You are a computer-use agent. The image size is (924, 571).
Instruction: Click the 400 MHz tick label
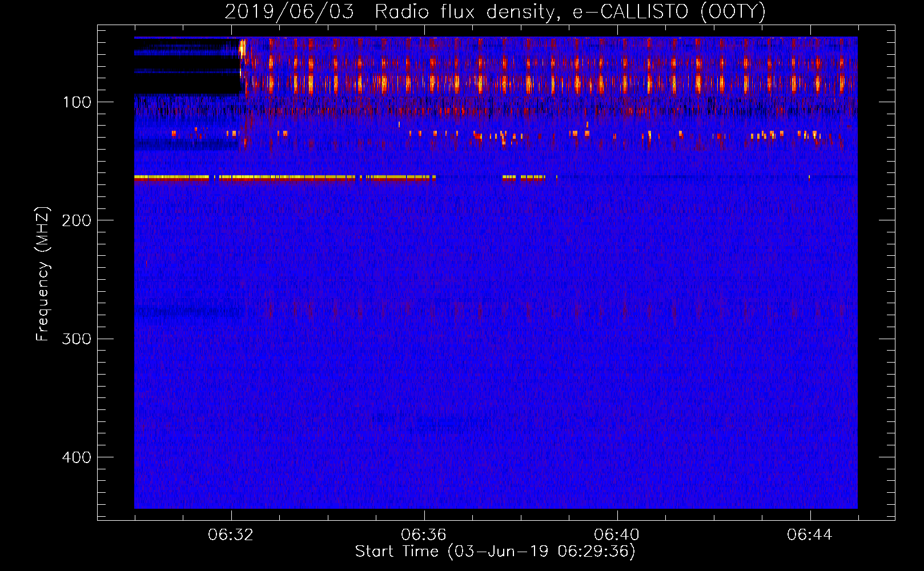click(77, 457)
